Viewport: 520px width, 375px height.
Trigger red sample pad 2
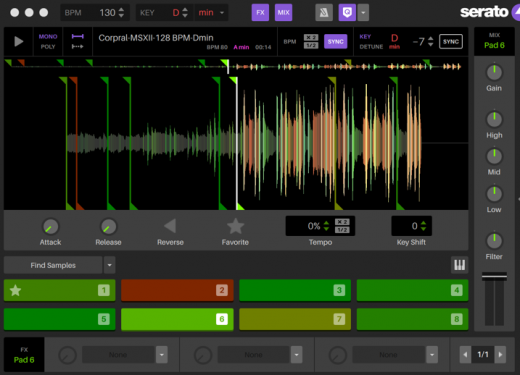[x=177, y=290]
